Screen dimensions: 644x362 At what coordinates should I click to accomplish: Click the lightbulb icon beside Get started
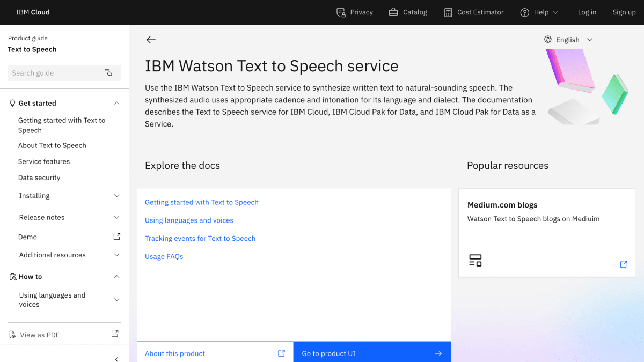12,103
